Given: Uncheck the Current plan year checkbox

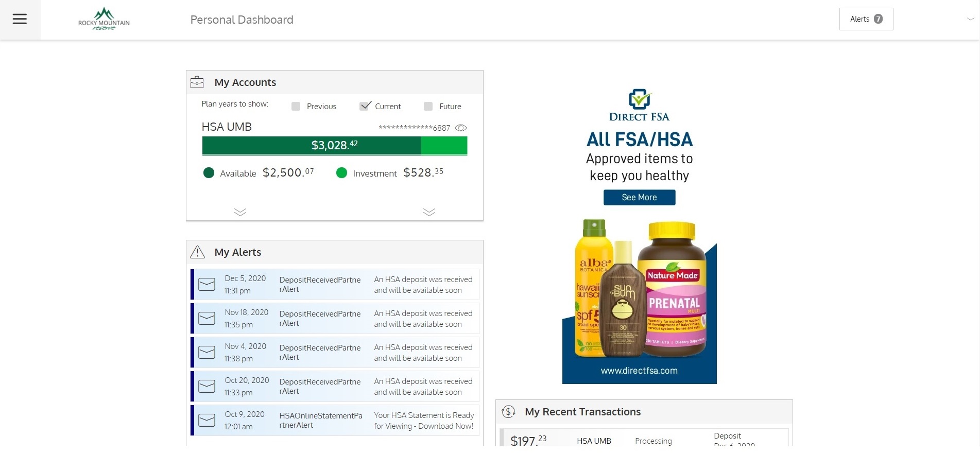Looking at the screenshot, I should click(x=365, y=106).
